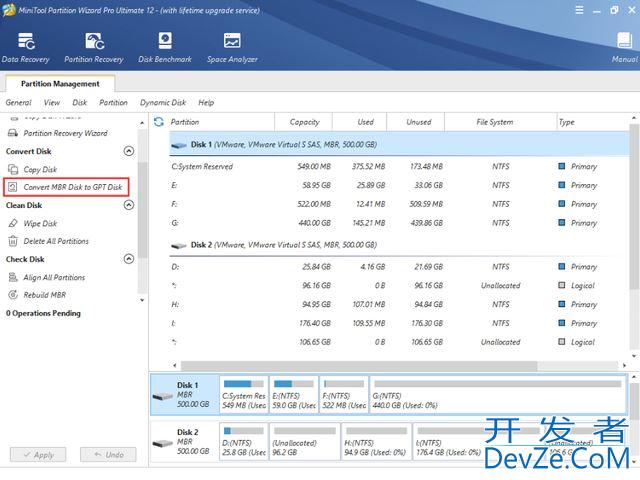Click the Copy Disk icon
The height and width of the screenshot is (480, 640).
pyautogui.click(x=13, y=169)
